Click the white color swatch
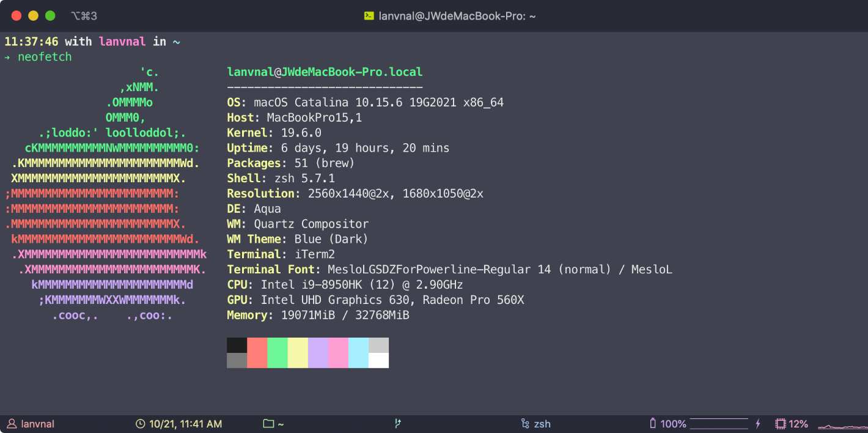 [x=378, y=360]
